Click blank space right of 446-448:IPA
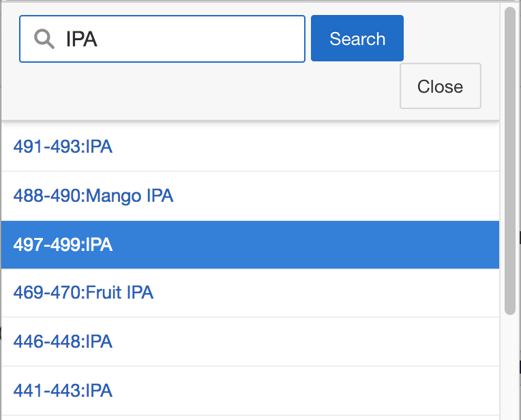This screenshot has width=521, height=420. coord(307,342)
